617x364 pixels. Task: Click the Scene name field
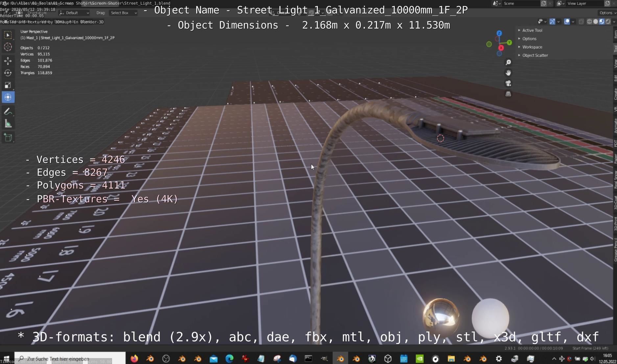click(522, 3)
